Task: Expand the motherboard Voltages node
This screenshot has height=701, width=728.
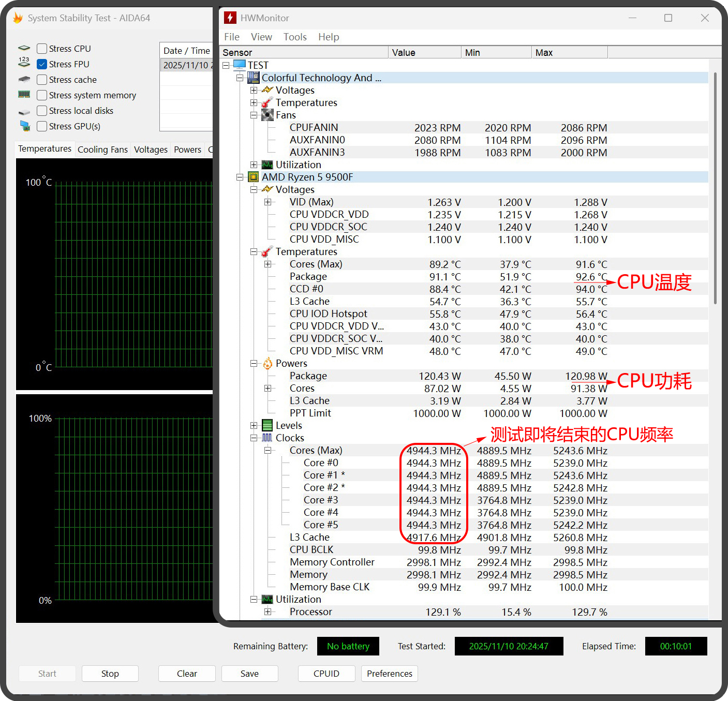Action: tap(254, 90)
